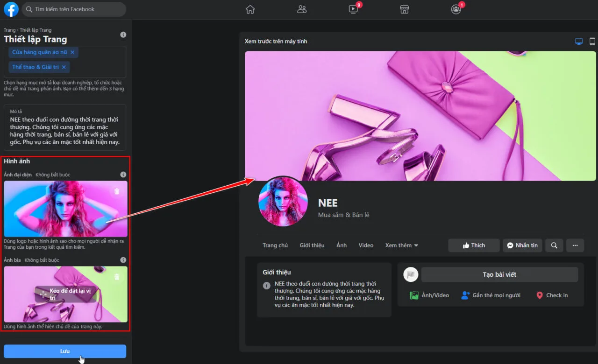The width and height of the screenshot is (598, 364).
Task: Open the Groups icon in top navigation
Action: click(x=456, y=9)
